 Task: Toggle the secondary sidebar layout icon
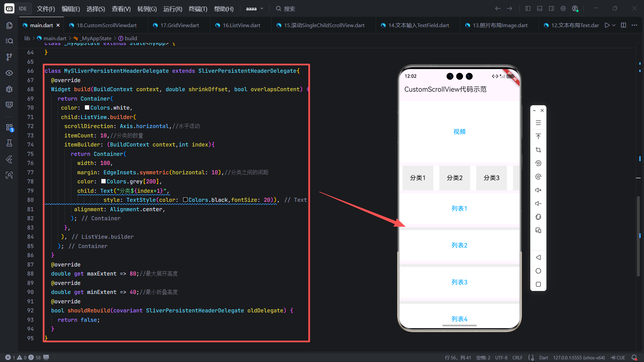(551, 9)
